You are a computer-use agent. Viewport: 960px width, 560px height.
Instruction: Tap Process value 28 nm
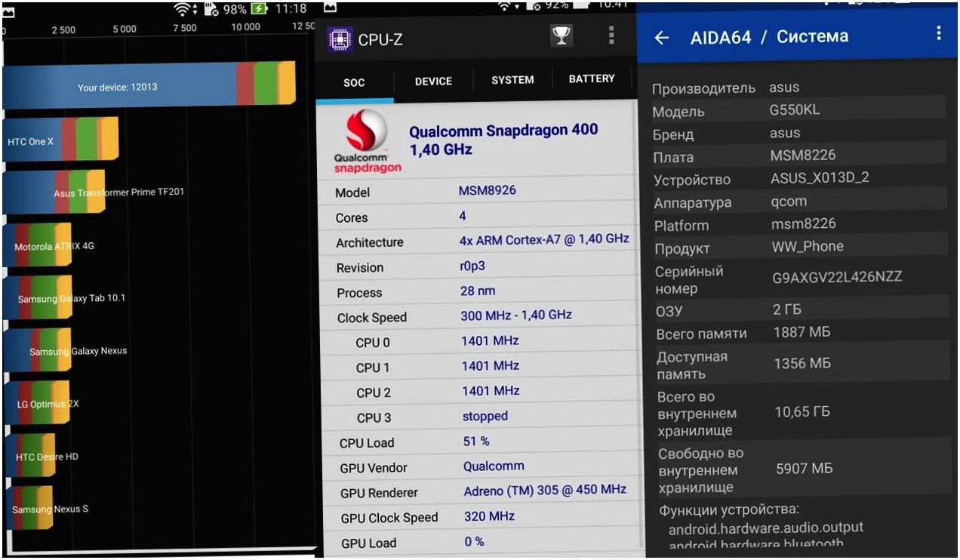coord(478,291)
